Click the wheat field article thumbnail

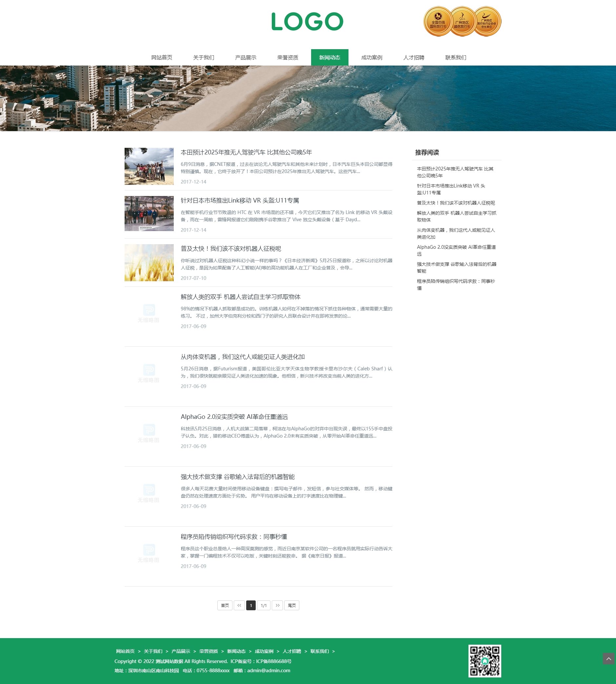point(149,263)
